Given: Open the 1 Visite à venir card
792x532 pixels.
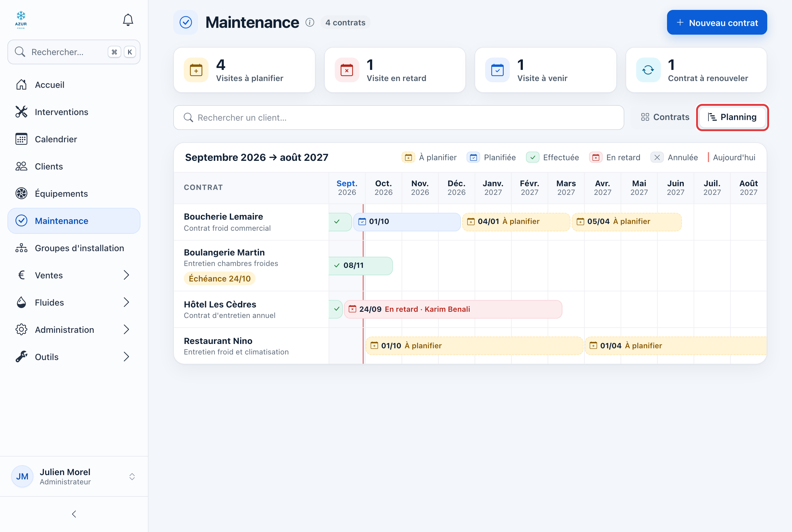Looking at the screenshot, I should pyautogui.click(x=546, y=70).
